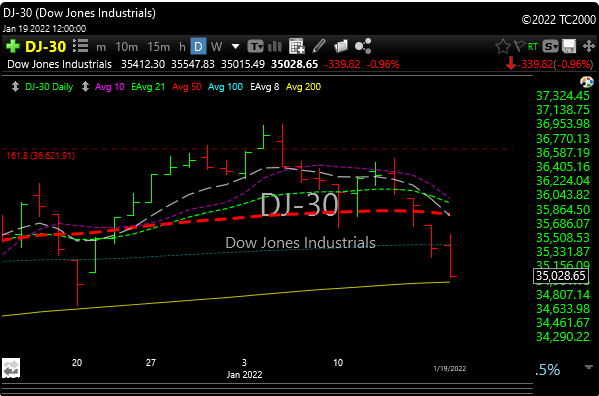
Task: Click the green plus add-symbol icon
Action: 13,47
